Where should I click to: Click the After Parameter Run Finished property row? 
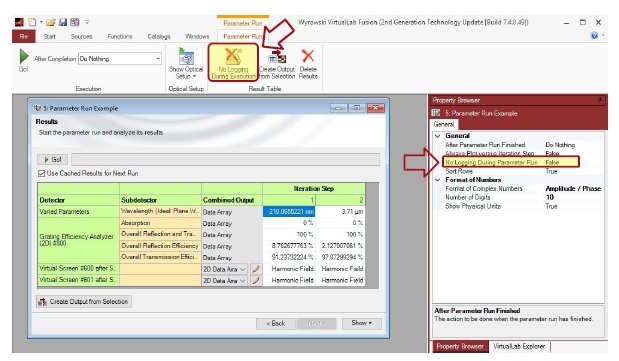(x=517, y=145)
